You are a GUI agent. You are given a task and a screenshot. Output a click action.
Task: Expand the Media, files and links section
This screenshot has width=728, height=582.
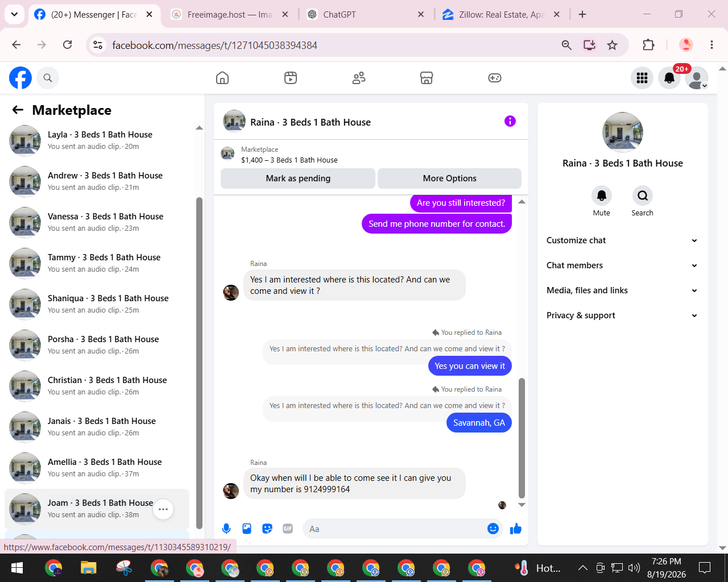622,290
